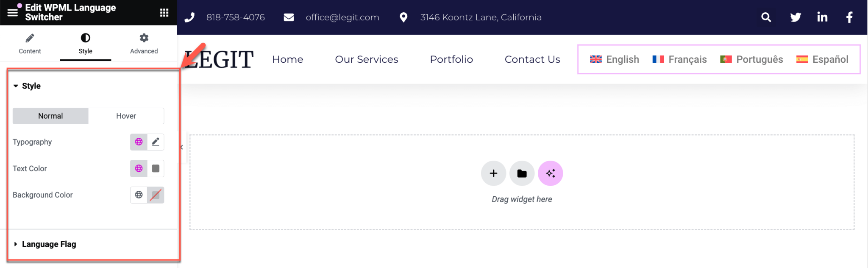The height and width of the screenshot is (268, 868).
Task: Open the Elementor widgets panel grid icon
Action: [x=164, y=12]
